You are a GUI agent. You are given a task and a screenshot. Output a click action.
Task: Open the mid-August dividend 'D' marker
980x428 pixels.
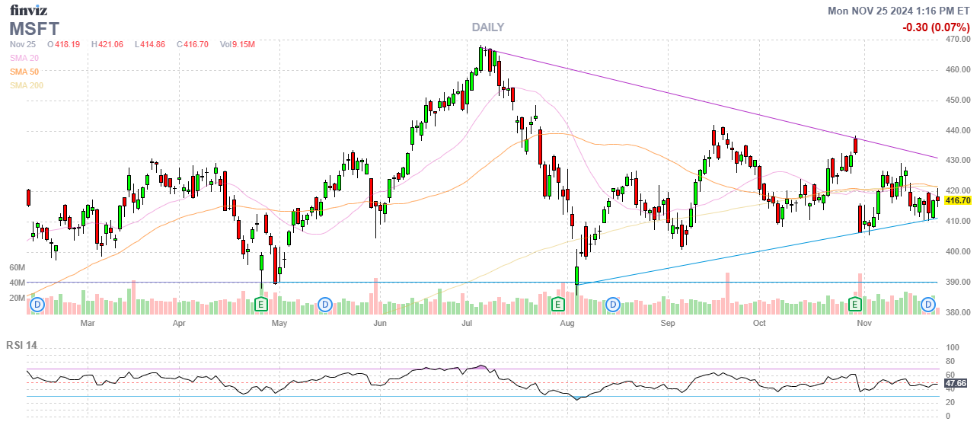click(x=612, y=305)
